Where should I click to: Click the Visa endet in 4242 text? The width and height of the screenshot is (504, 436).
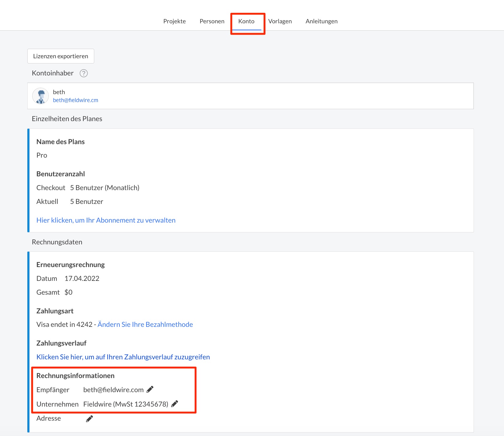tap(64, 324)
